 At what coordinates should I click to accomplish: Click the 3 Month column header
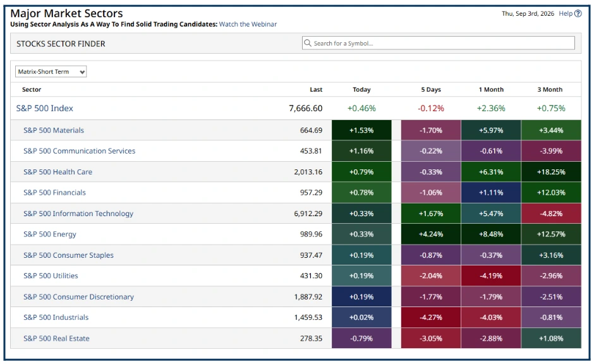[x=550, y=90]
